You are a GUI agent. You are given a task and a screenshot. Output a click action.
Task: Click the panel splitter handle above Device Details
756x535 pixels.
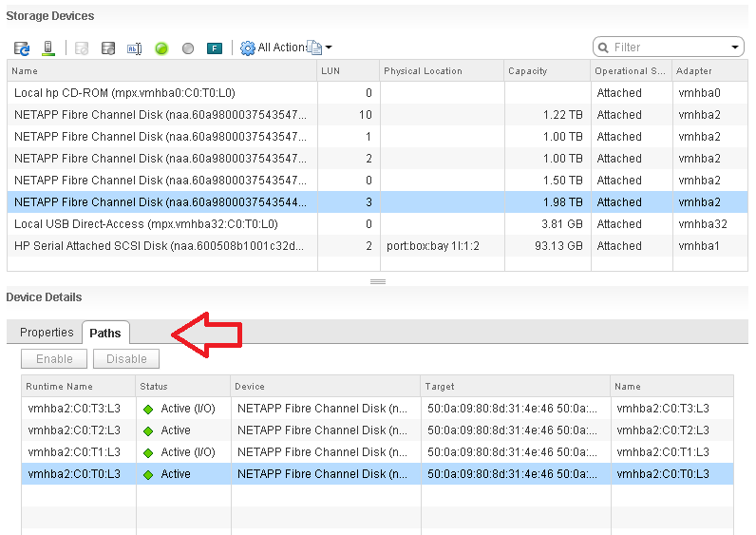pyautogui.click(x=377, y=281)
